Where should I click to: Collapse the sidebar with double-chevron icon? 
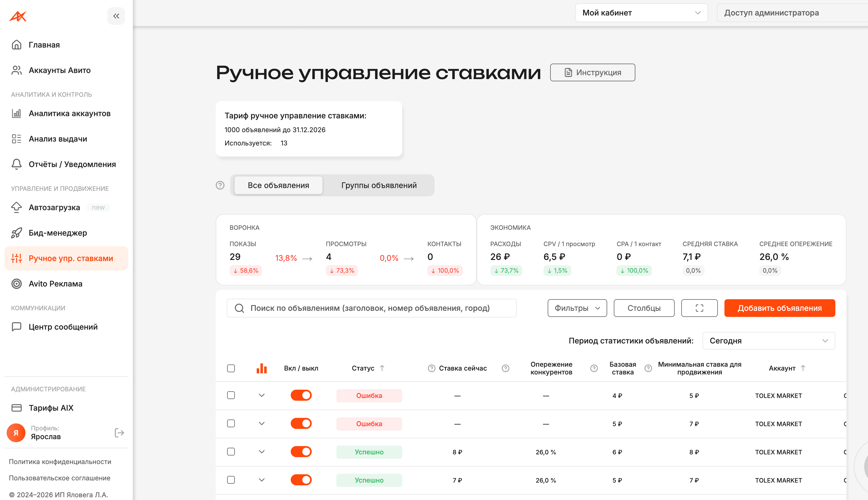click(x=116, y=16)
